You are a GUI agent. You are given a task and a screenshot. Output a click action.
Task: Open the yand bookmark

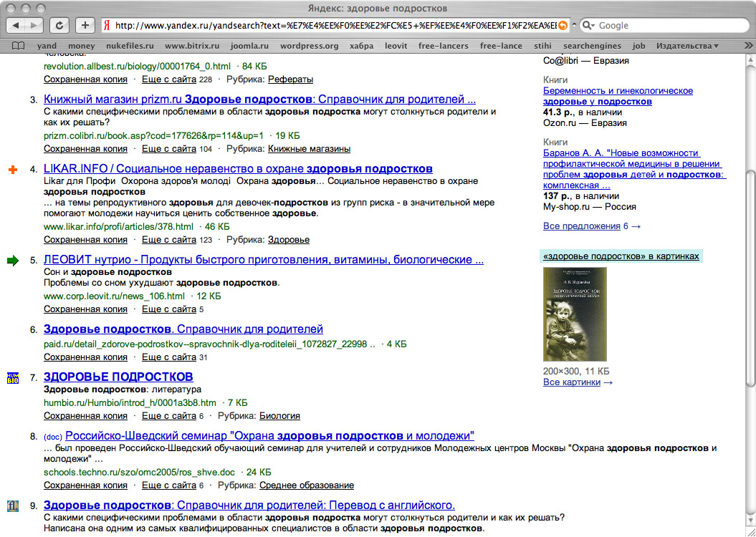(x=47, y=46)
